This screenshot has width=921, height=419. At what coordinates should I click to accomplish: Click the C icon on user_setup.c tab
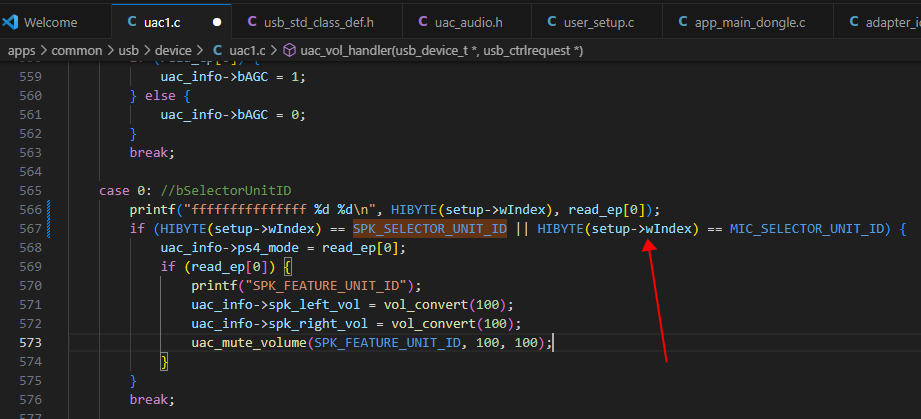coord(552,22)
